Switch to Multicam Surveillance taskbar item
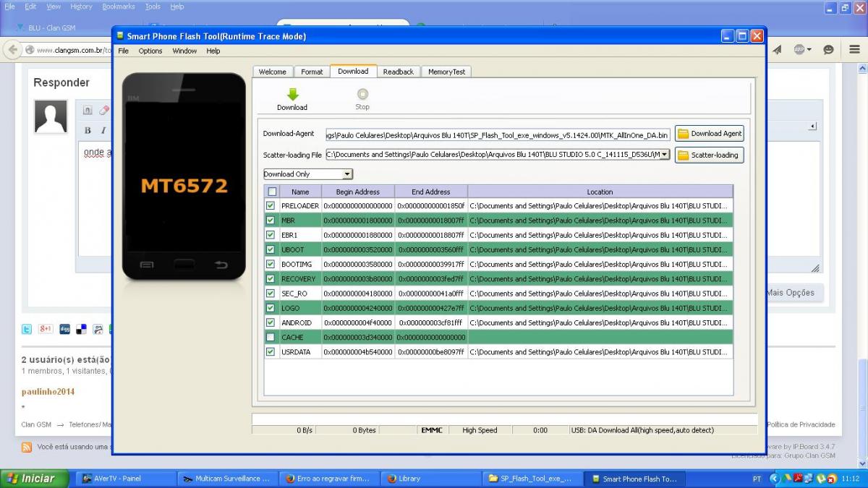 (x=227, y=479)
